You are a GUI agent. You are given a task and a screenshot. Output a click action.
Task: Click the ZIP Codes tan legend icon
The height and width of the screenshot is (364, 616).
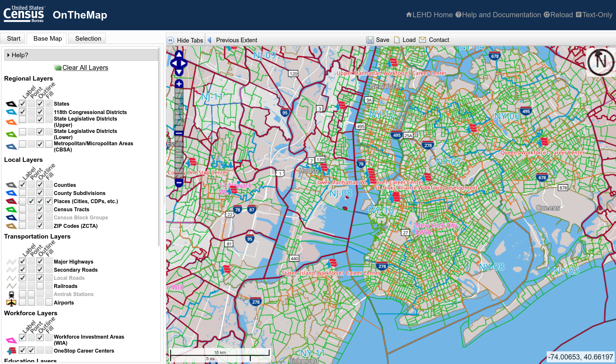11,226
